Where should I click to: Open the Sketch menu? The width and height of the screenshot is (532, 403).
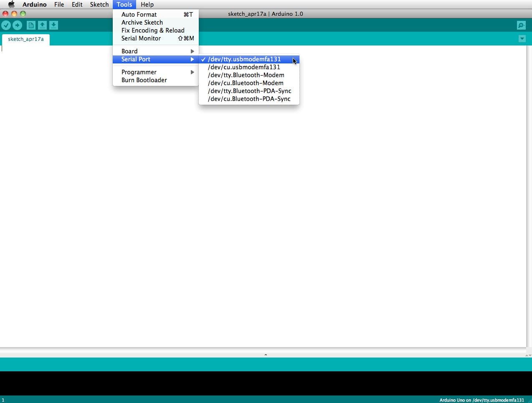coord(99,5)
